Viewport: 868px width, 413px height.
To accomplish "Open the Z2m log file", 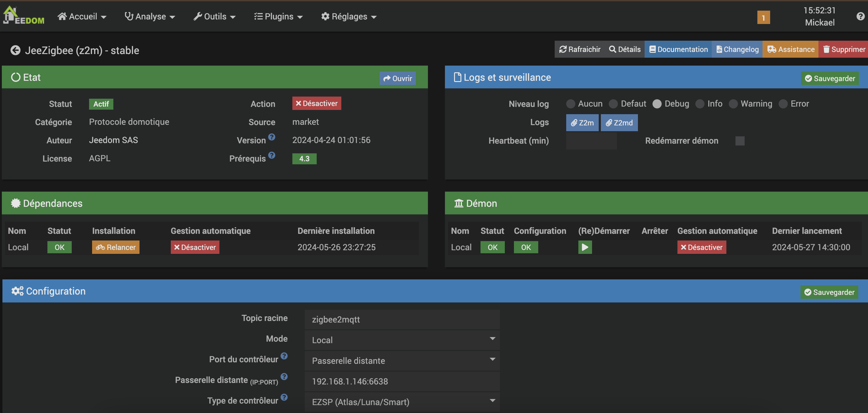I will [x=582, y=123].
